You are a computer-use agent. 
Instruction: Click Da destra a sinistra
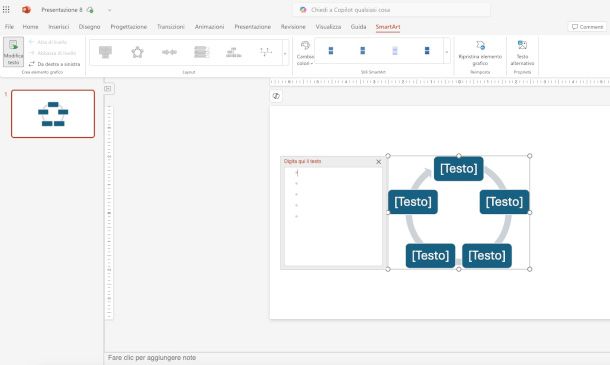(54, 64)
